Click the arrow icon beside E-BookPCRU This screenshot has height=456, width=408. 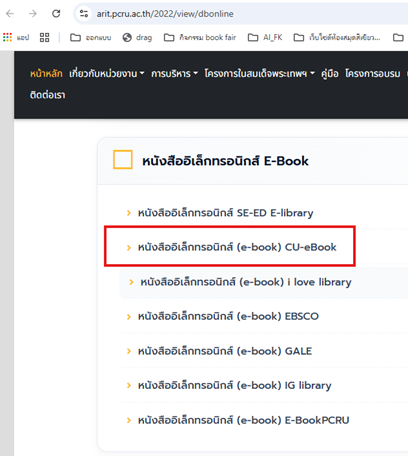(x=129, y=420)
